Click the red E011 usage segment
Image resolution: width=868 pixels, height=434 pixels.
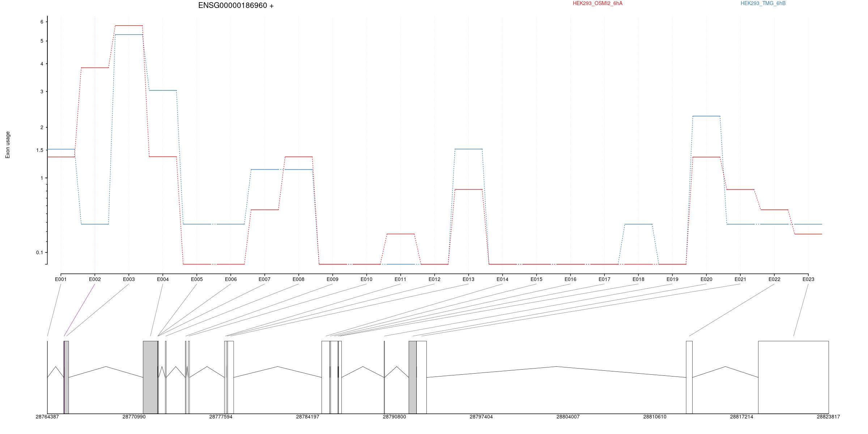tap(400, 234)
